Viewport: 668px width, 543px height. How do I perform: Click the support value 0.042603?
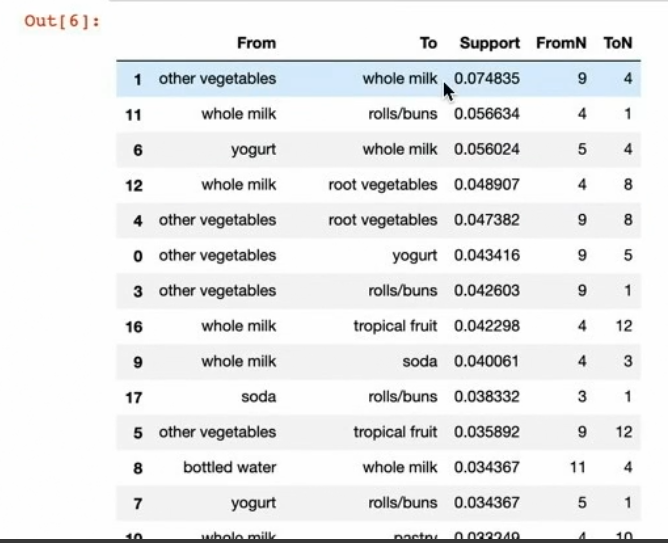pos(487,291)
